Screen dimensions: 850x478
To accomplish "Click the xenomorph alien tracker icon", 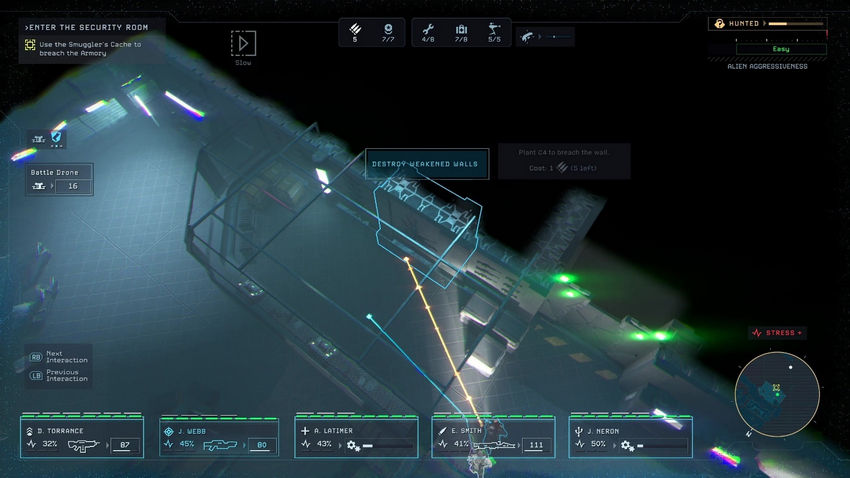I will pyautogui.click(x=527, y=37).
